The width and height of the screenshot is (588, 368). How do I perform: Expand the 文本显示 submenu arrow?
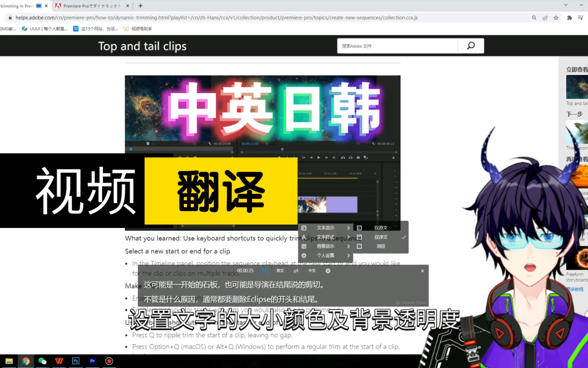[x=348, y=228]
